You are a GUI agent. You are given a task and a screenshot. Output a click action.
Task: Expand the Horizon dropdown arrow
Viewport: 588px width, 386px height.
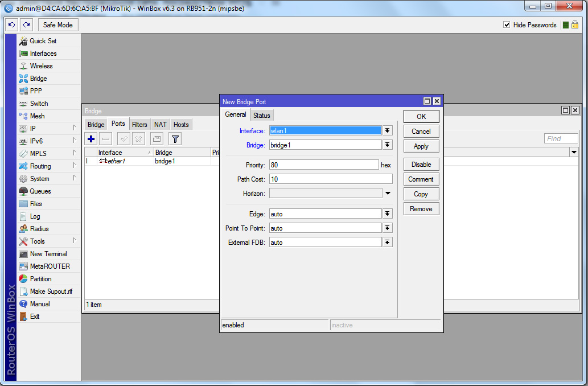click(388, 194)
